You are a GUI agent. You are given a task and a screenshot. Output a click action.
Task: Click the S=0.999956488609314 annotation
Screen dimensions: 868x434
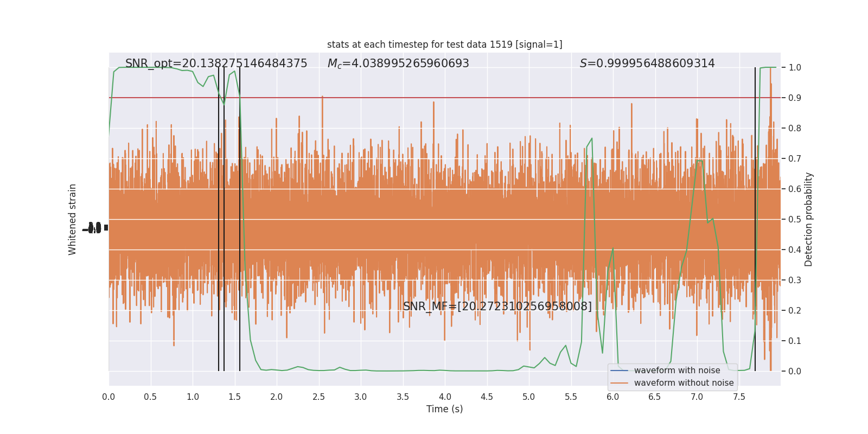pyautogui.click(x=647, y=63)
